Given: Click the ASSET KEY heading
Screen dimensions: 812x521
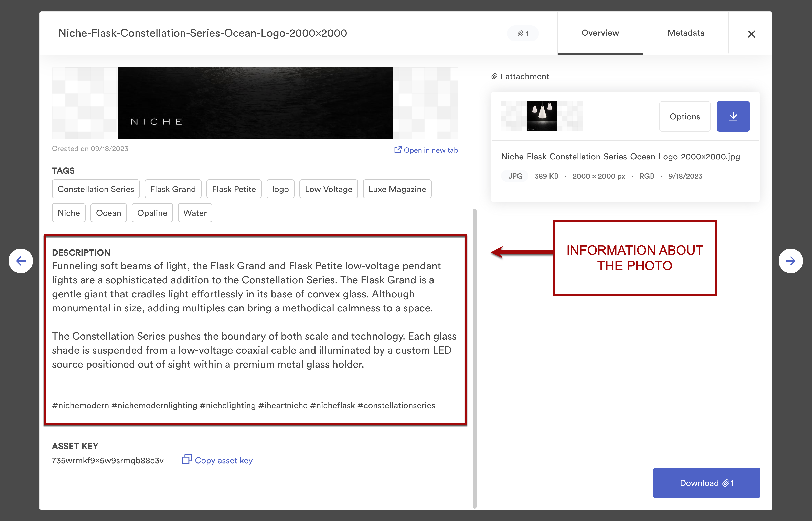Looking at the screenshot, I should [x=75, y=446].
